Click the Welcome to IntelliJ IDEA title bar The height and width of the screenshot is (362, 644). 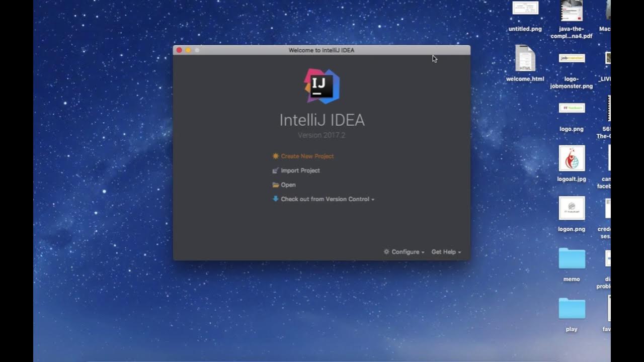point(321,50)
